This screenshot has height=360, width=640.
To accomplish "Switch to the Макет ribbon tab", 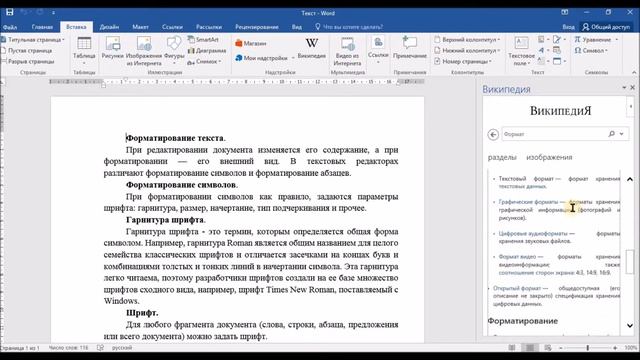I will click(x=140, y=27).
